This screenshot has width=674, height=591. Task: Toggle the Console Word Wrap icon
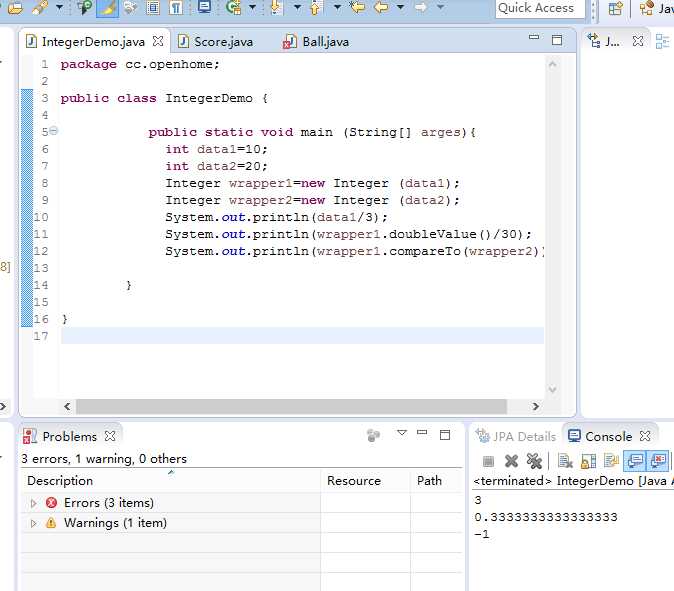tap(611, 461)
